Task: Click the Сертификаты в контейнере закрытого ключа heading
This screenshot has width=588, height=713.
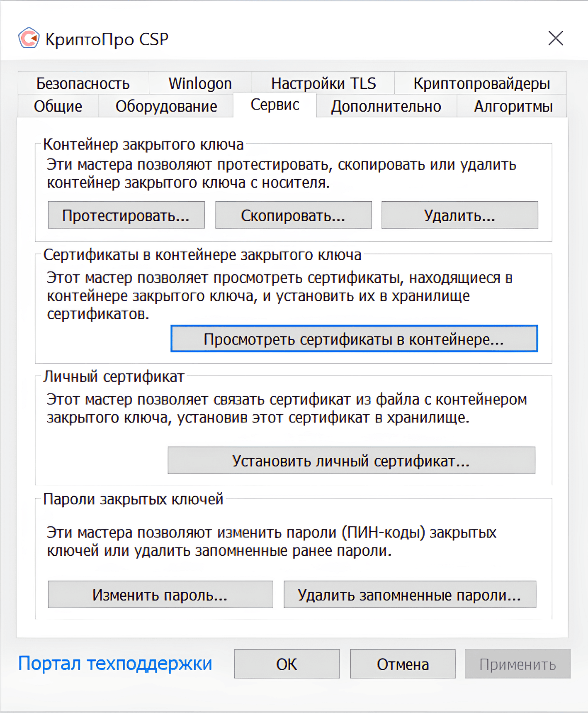Action: tap(202, 255)
